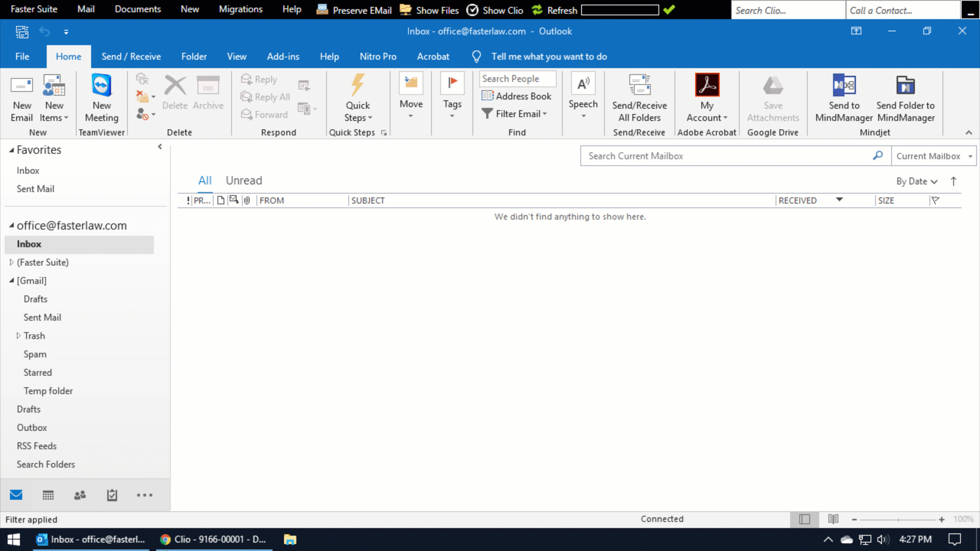The image size is (980, 551).
Task: Click the Ignore conversation icon
Action: [142, 79]
